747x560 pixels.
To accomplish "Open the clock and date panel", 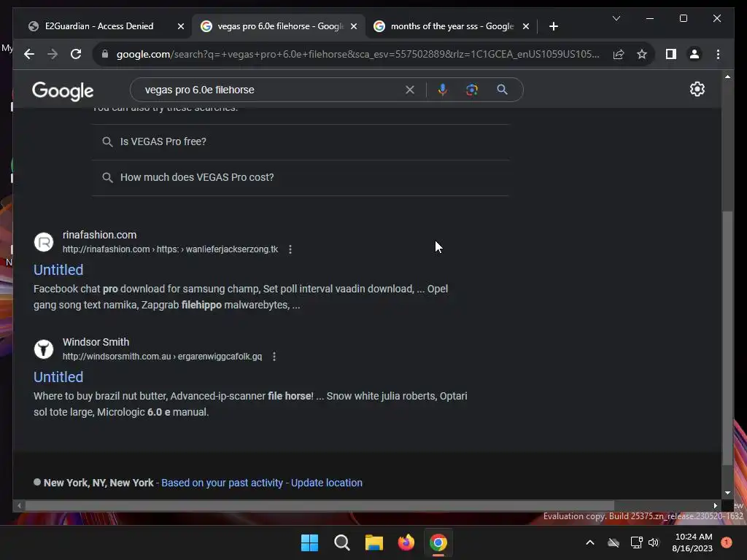I will 693,542.
